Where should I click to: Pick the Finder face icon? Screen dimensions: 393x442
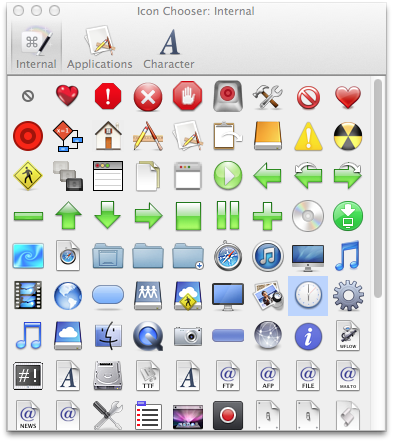coord(108,336)
